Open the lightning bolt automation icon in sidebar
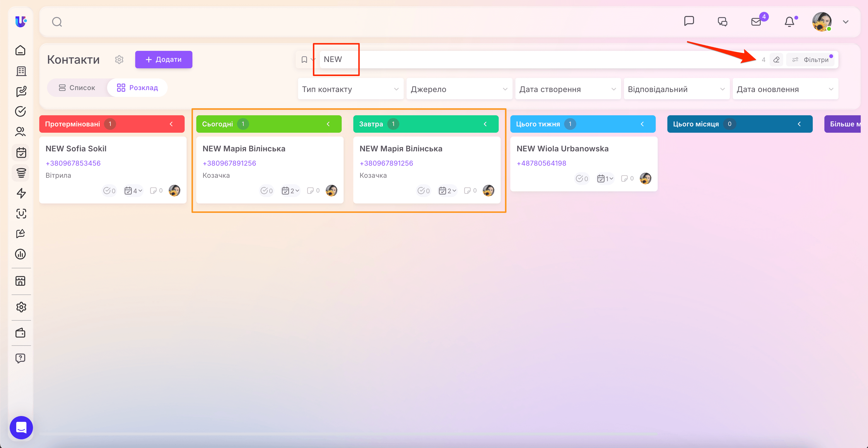Image resolution: width=868 pixels, height=448 pixels. (x=21, y=193)
